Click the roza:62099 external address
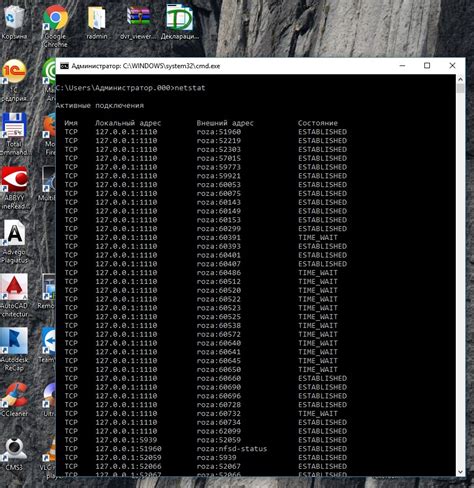This screenshot has height=488, width=474. click(x=219, y=431)
